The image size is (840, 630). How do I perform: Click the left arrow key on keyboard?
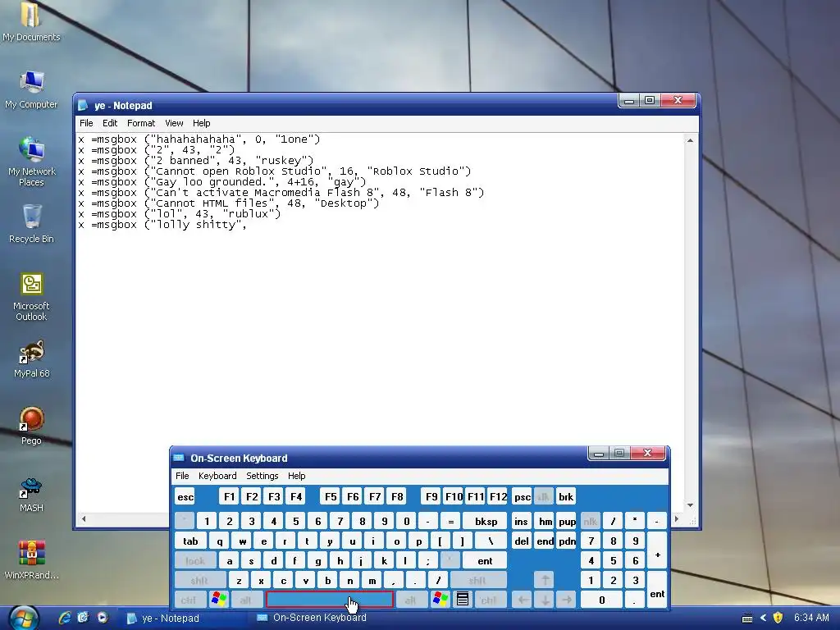(x=523, y=600)
